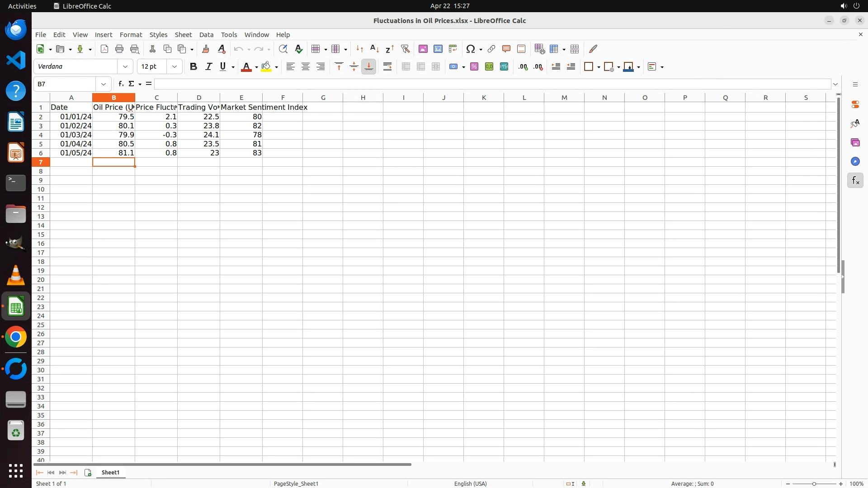Click the Sort Ascending icon
This screenshot has width=868, height=488.
pyautogui.click(x=374, y=49)
